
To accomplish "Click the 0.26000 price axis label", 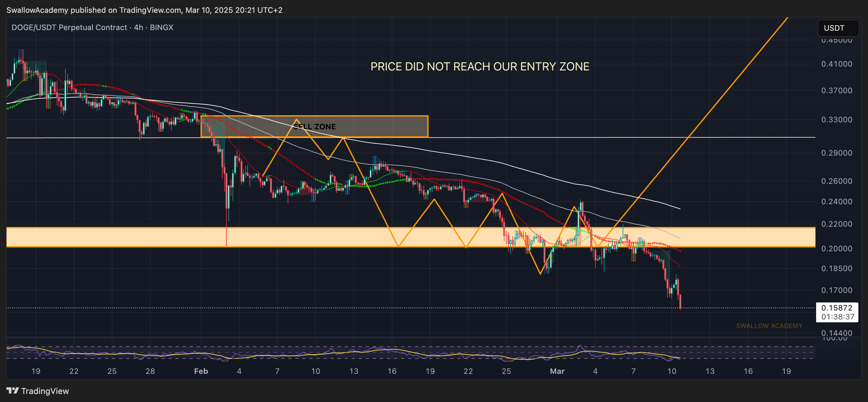I will (837, 181).
